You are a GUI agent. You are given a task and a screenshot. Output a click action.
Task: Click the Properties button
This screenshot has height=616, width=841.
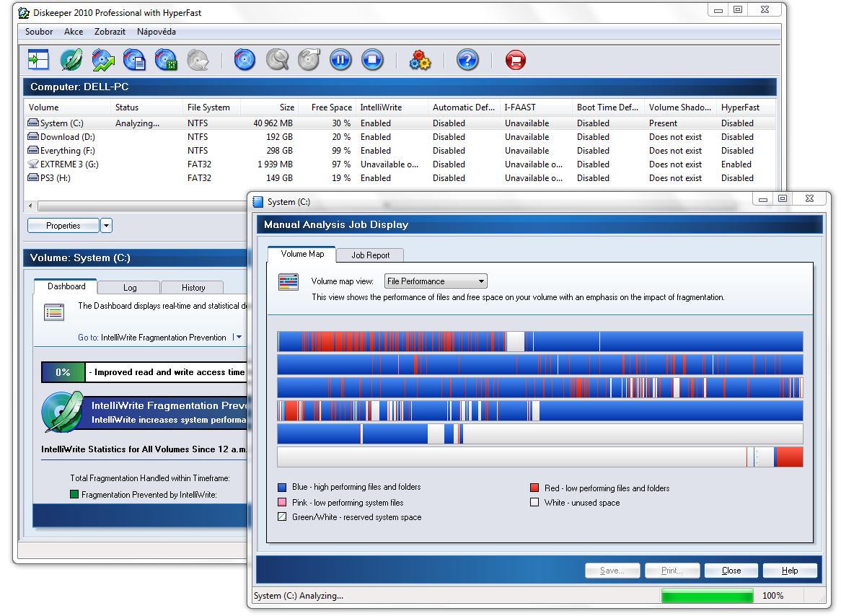point(63,226)
